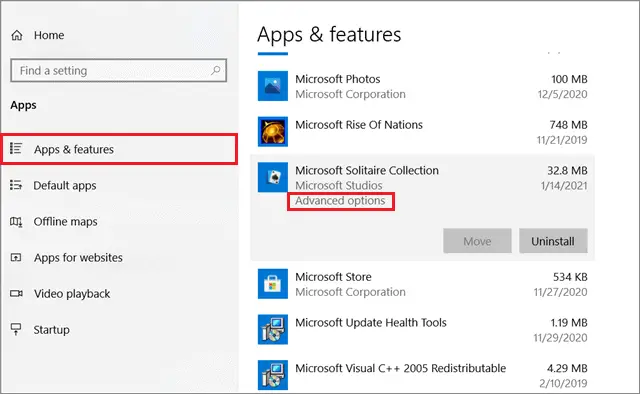Click Microsoft Studios publisher label
This screenshot has width=640, height=394.
pyautogui.click(x=339, y=185)
